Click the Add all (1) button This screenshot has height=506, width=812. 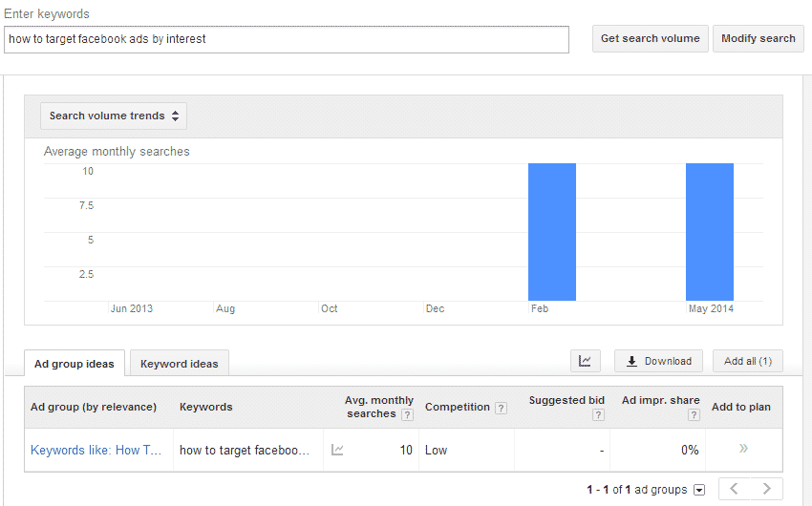(747, 361)
